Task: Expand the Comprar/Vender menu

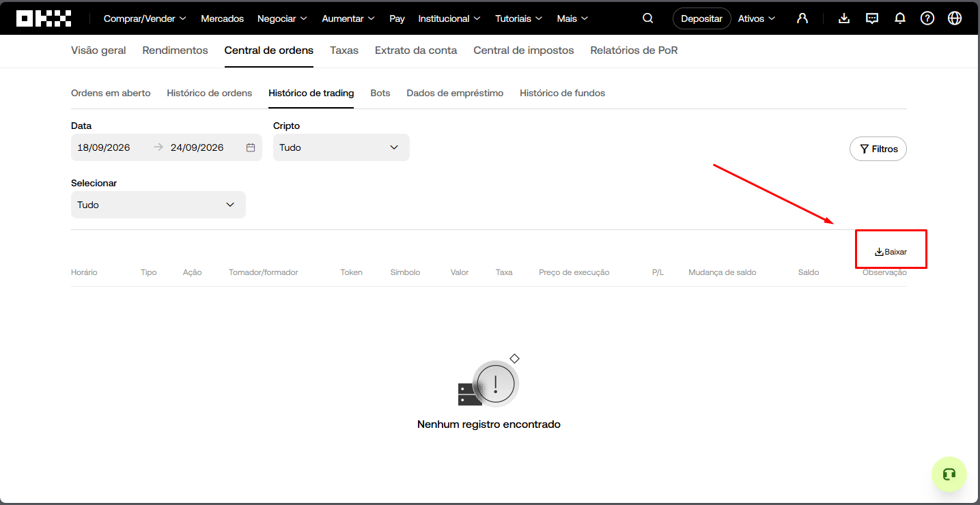Action: 145,18
